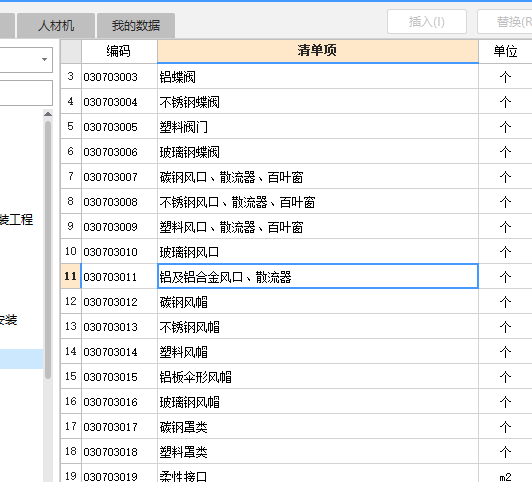Click code cell 030703009
Screen dimensions: 532x482
coord(119,227)
